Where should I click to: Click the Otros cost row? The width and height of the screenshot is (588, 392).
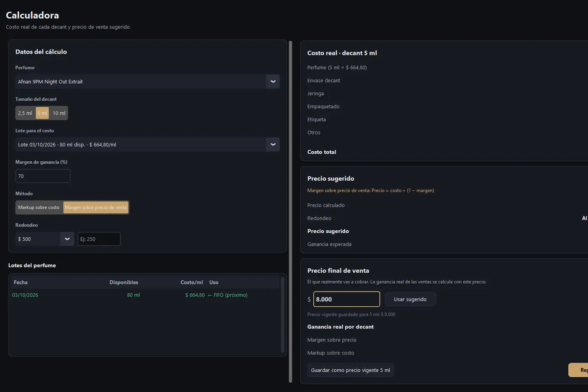pyautogui.click(x=314, y=133)
